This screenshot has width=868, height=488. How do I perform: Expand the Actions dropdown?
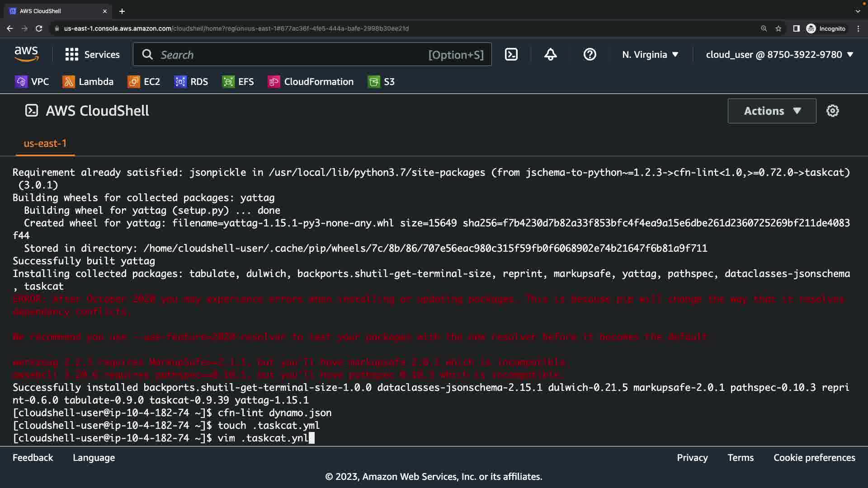click(x=772, y=111)
